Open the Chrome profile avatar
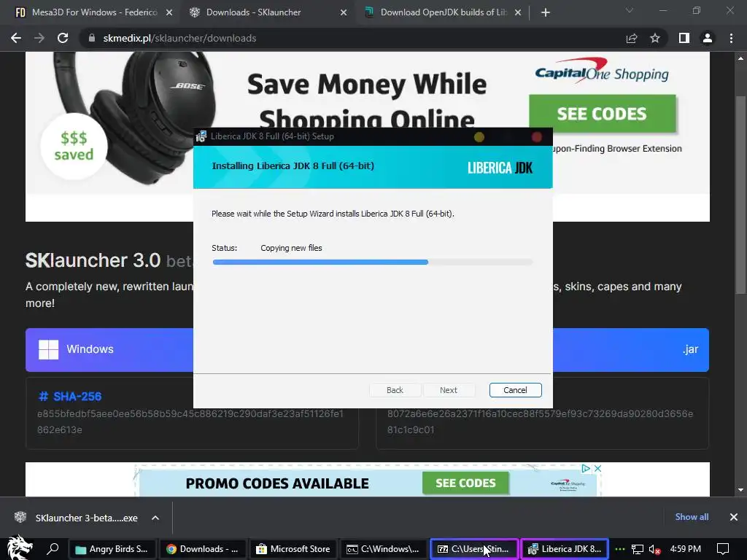Image resolution: width=747 pixels, height=560 pixels. 708,38
